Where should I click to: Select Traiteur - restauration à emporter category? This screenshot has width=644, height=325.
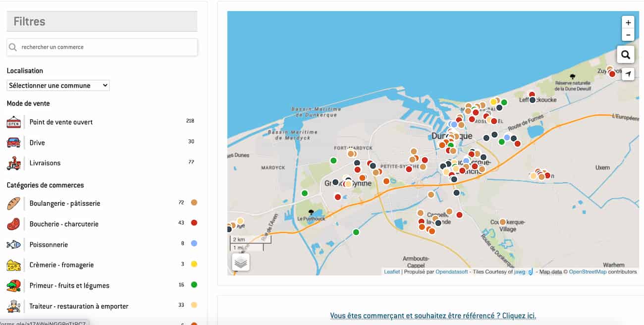point(79,306)
